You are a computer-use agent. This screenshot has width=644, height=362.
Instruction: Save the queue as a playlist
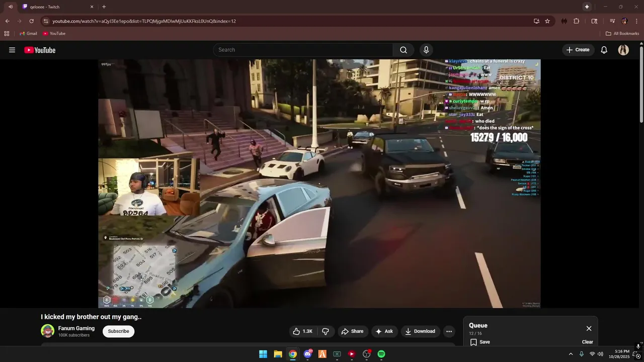click(479, 342)
